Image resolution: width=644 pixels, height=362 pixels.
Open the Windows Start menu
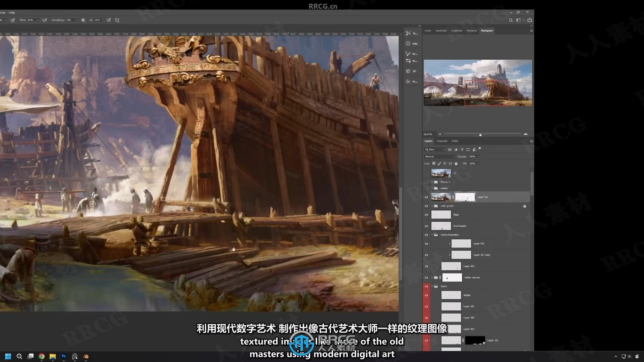pos(8,356)
